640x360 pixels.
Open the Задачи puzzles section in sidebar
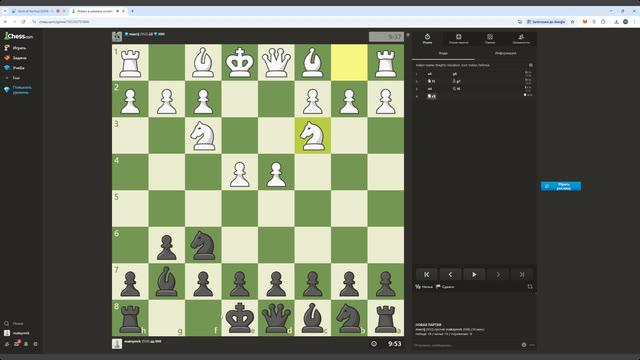pyautogui.click(x=16, y=58)
